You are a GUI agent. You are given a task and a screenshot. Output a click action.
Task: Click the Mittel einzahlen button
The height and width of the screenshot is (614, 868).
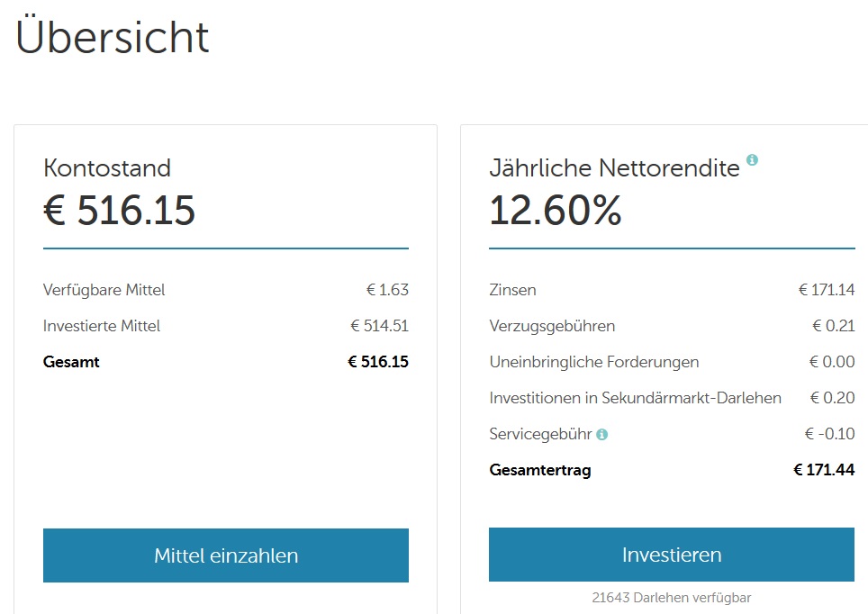pyautogui.click(x=226, y=555)
